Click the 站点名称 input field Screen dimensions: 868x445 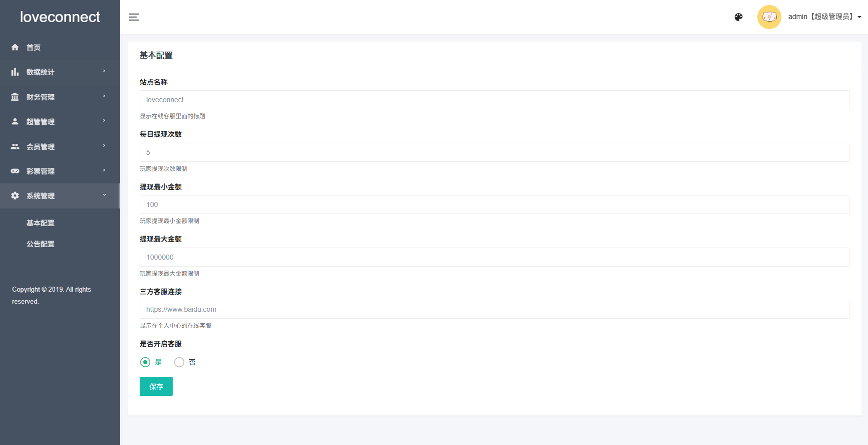(x=494, y=100)
